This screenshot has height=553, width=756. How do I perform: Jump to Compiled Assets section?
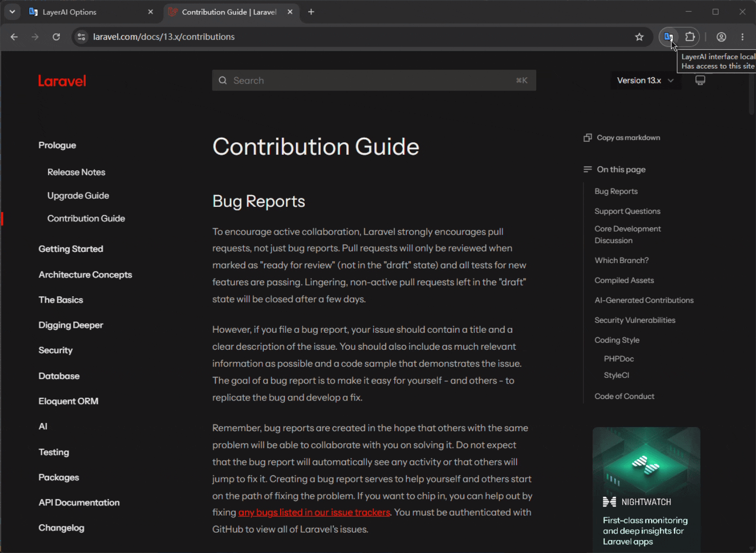coord(624,281)
